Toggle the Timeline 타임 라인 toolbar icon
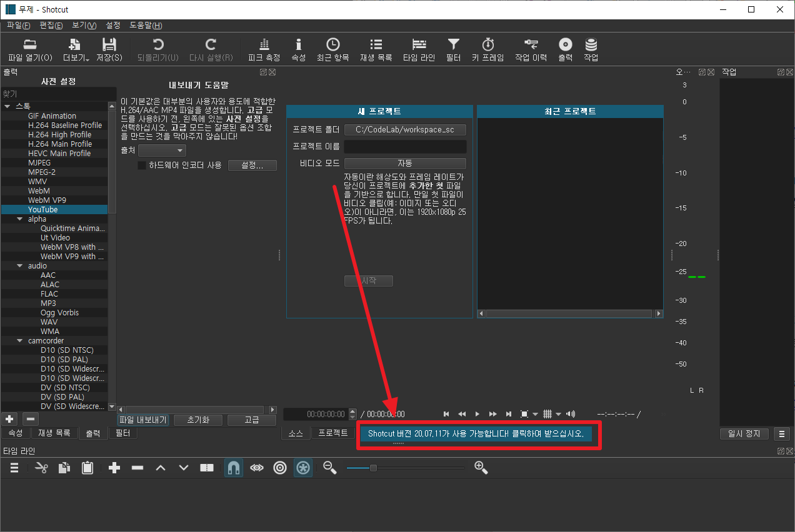The height and width of the screenshot is (532, 795). (x=419, y=44)
